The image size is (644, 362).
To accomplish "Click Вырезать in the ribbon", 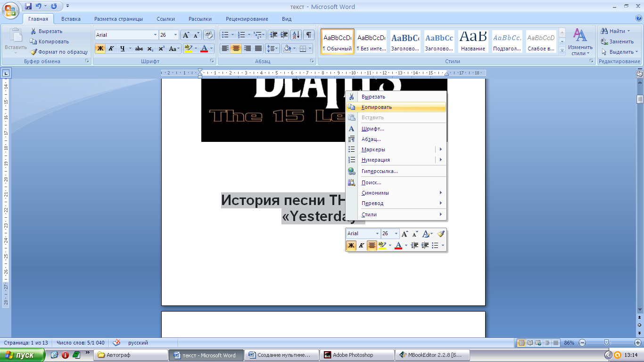I will point(46,31).
